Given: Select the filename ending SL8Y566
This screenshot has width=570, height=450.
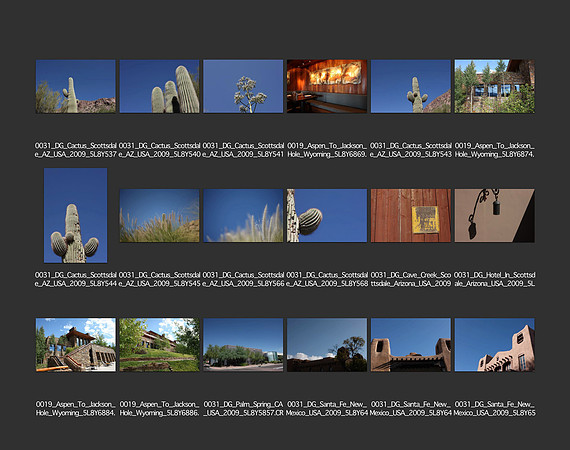Looking at the screenshot, I should coord(243,279).
